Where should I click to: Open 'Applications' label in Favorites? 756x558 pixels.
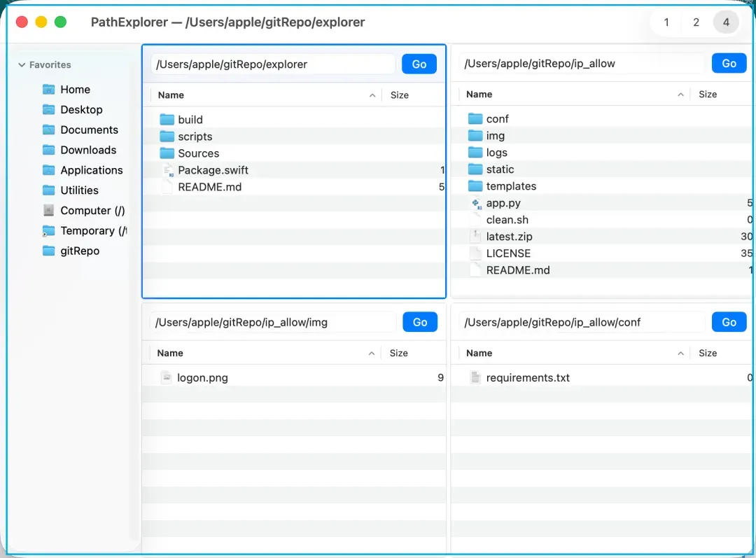tap(92, 170)
